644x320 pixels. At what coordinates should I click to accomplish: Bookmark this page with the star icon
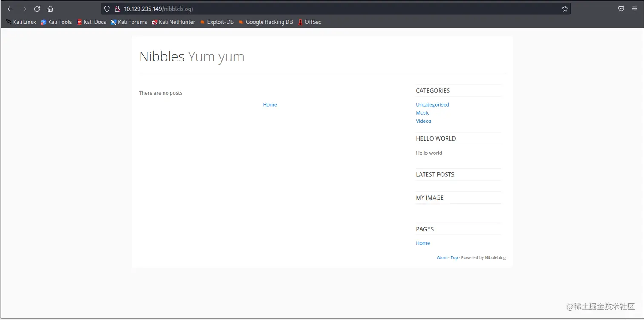coord(565,9)
